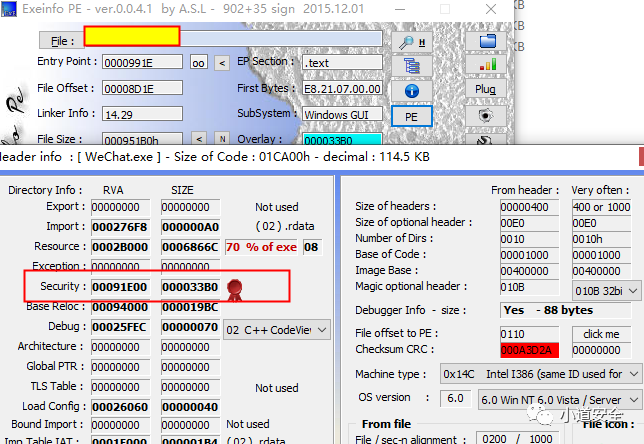The width and height of the screenshot is (644, 444).
Task: Click the Size of headers value 00000400
Action: [x=529, y=207]
